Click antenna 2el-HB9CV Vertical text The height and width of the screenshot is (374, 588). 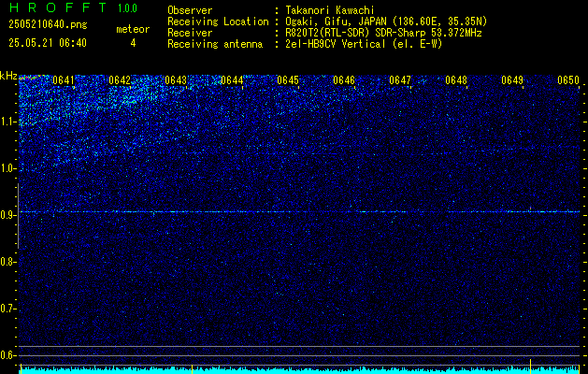pos(364,44)
